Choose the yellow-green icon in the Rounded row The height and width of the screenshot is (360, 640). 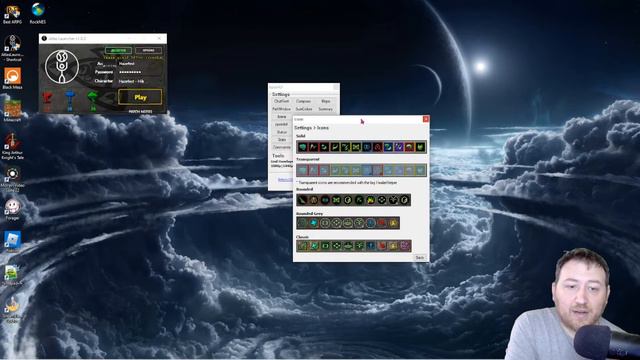(x=371, y=200)
